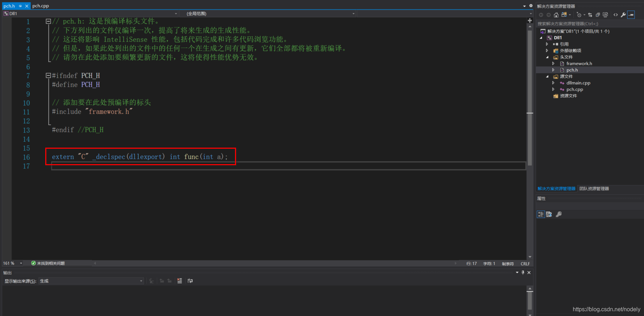Click the forward arrow in Solution Explorer
This screenshot has width=644, height=316.
(x=549, y=15)
